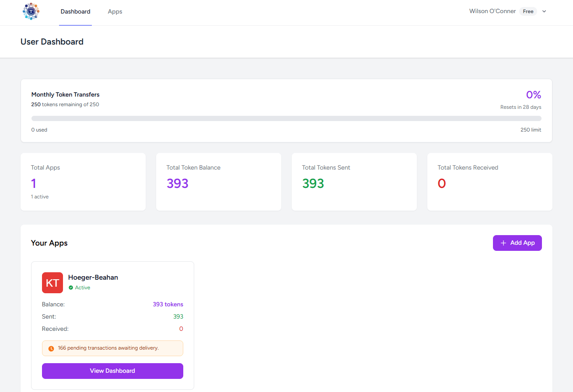Click the plus icon on Add App
Viewport: 573px width, 392px height.
pyautogui.click(x=503, y=243)
